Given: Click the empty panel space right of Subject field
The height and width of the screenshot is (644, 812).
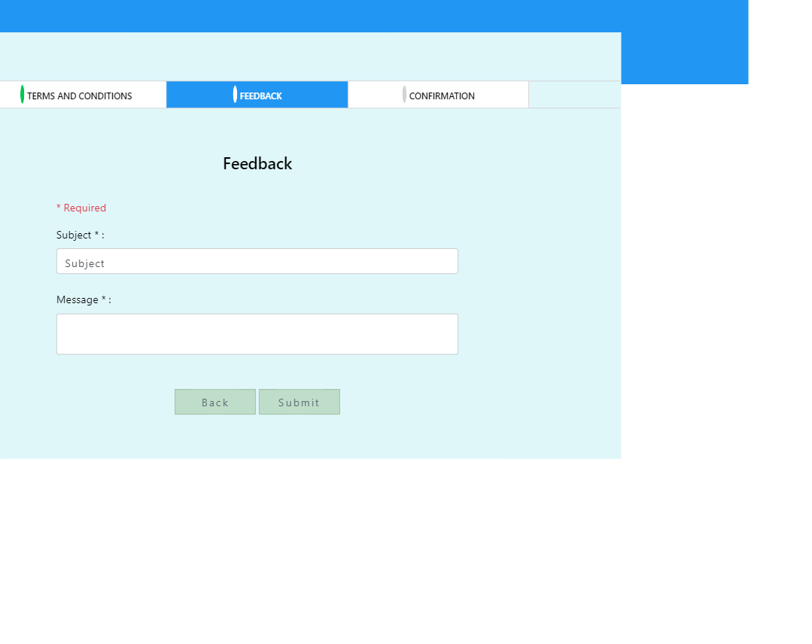Looking at the screenshot, I should coord(539,262).
